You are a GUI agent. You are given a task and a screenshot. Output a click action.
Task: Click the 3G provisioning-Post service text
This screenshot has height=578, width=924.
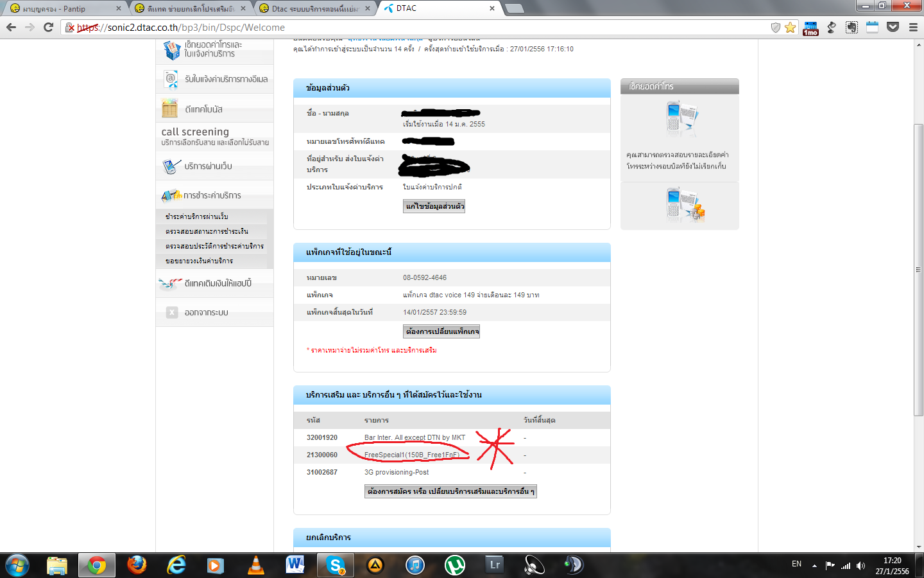tap(397, 472)
